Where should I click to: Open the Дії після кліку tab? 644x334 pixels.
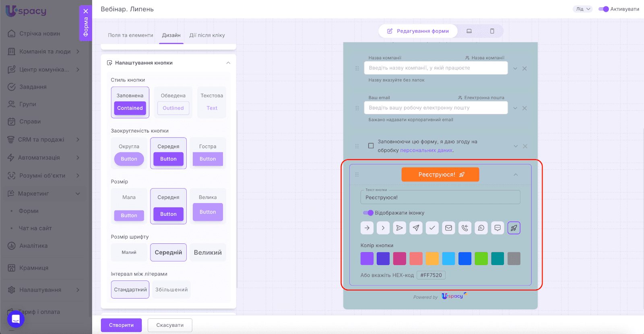tap(207, 35)
